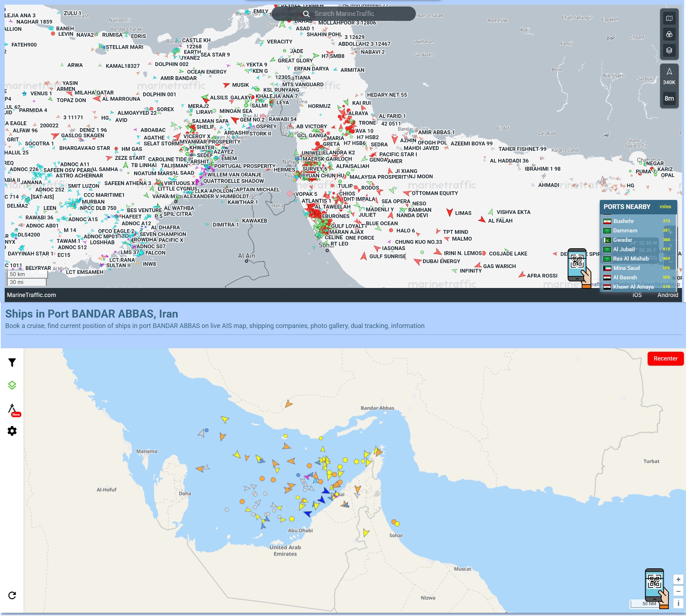Open the Android app link

point(668,295)
